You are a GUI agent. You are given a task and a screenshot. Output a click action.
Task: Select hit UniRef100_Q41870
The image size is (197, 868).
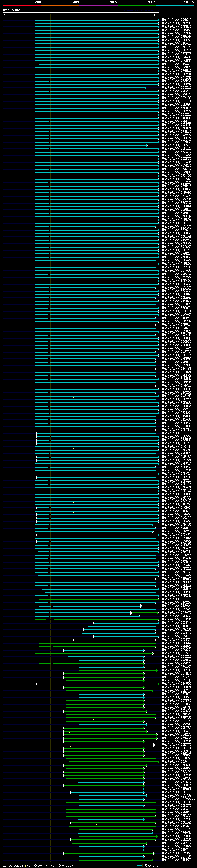177,301
